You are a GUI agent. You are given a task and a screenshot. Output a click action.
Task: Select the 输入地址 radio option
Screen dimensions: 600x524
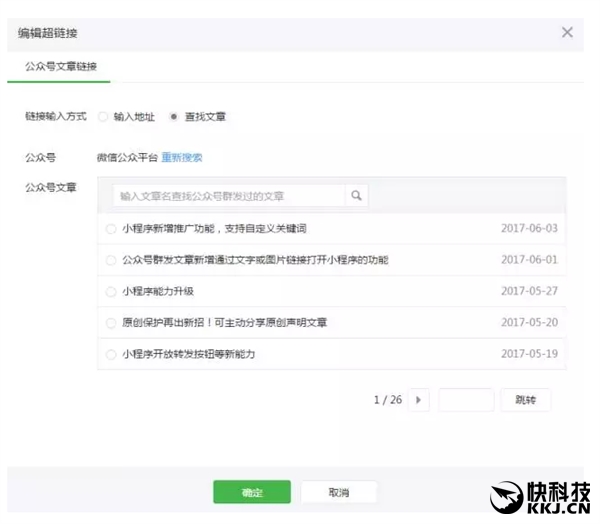click(x=103, y=117)
